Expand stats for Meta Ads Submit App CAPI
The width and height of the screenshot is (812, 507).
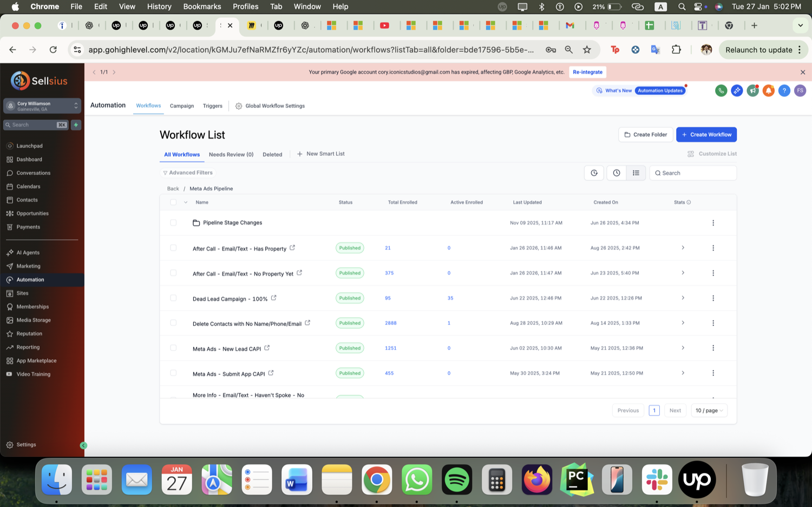(x=683, y=373)
